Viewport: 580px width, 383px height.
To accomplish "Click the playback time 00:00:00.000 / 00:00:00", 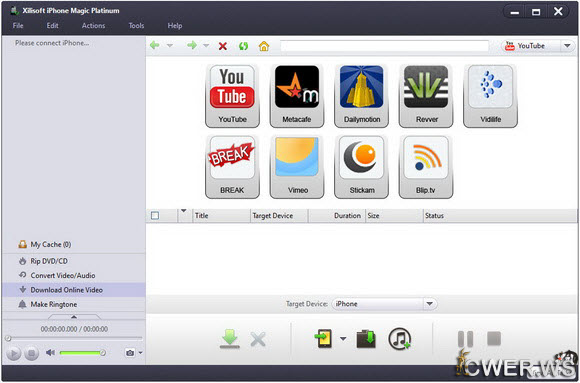I will click(x=74, y=329).
